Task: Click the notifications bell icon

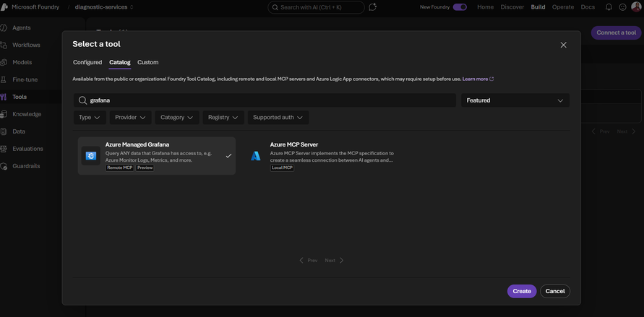Action: (609, 7)
